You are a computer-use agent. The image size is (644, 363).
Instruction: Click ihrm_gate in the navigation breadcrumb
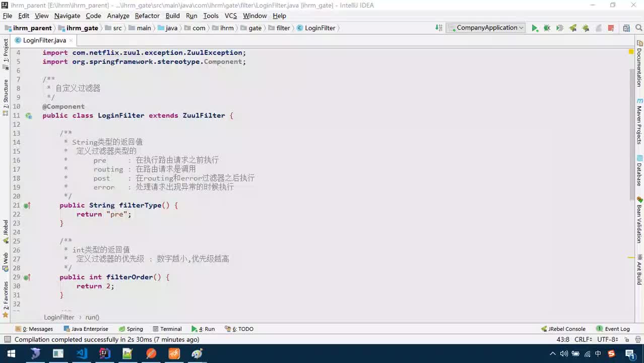79,28
